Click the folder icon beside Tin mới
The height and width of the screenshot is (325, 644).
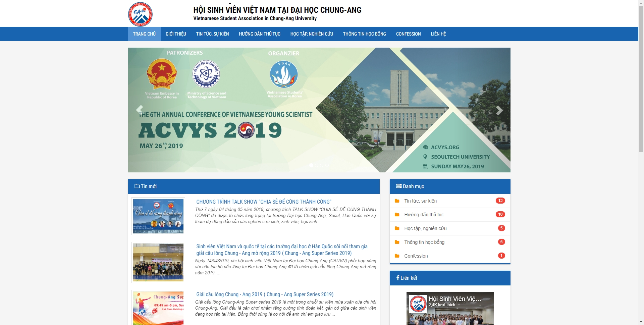click(137, 186)
